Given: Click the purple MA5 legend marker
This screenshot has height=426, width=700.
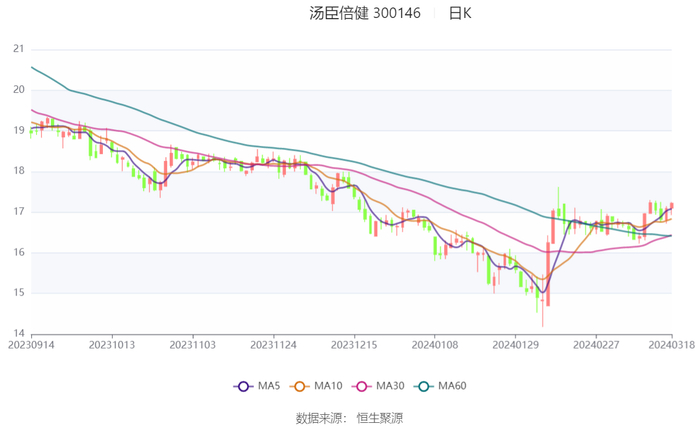Looking at the screenshot, I should (243, 386).
